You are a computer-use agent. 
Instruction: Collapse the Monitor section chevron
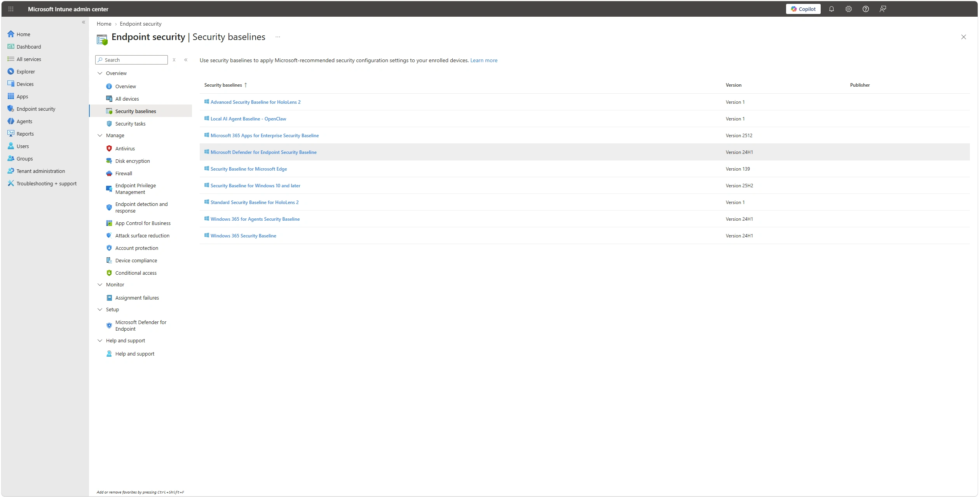pyautogui.click(x=100, y=284)
